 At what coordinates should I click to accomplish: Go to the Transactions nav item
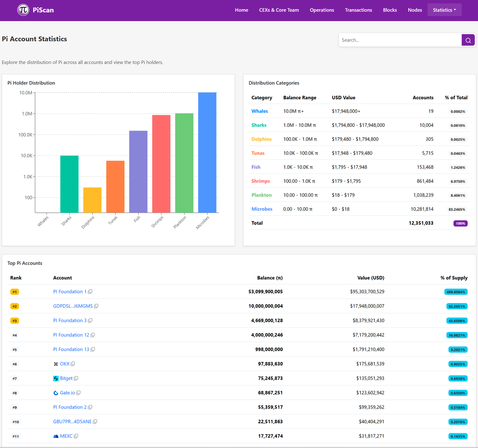point(358,10)
